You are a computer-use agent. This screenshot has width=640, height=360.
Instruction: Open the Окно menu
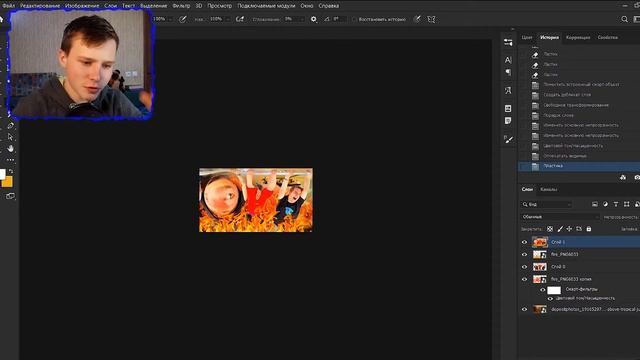click(307, 6)
